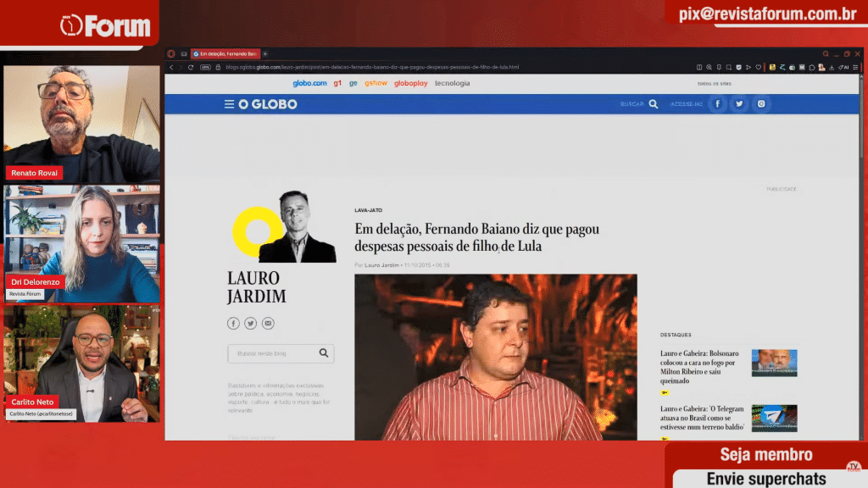
Task: Expand the 'todos os sites' list
Action: point(714,84)
